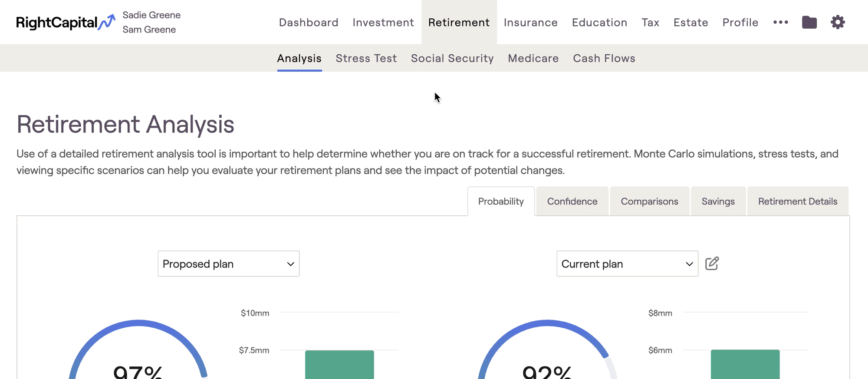
Task: Open the Medicare section
Action: point(533,58)
